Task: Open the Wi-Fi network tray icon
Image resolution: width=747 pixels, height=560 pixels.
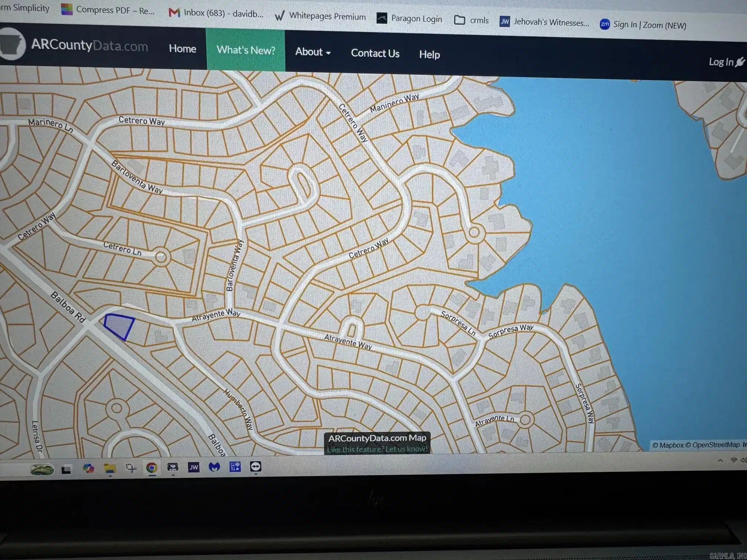Action: 733,460
